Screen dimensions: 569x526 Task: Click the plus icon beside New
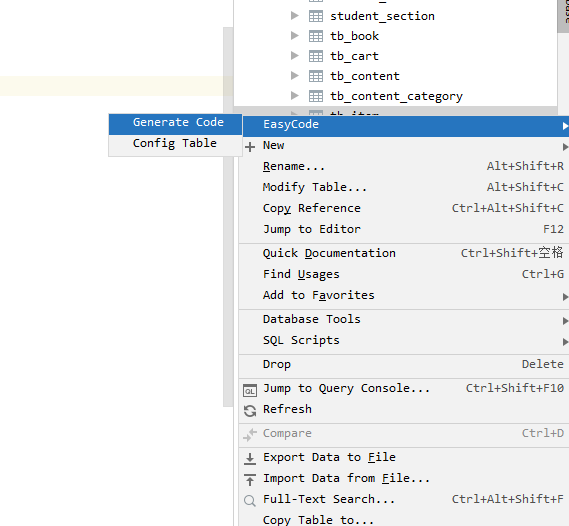click(x=250, y=147)
